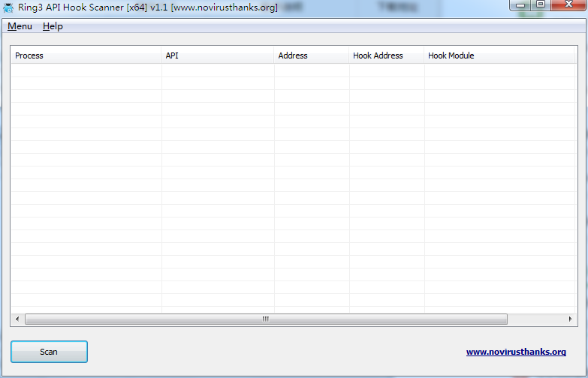Image resolution: width=588 pixels, height=378 pixels.
Task: Sort by the API column header
Action: (x=218, y=55)
